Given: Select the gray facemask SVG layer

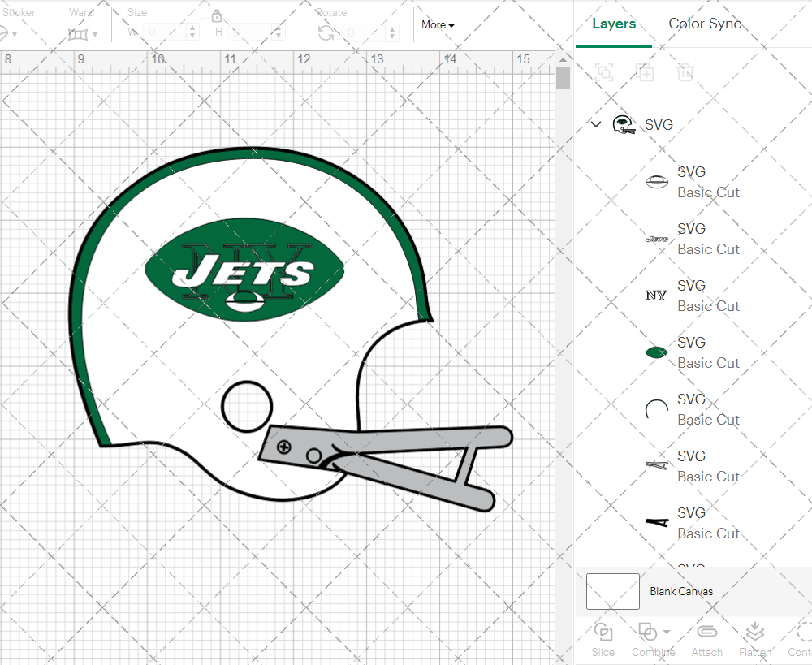Looking at the screenshot, I should coord(694,466).
